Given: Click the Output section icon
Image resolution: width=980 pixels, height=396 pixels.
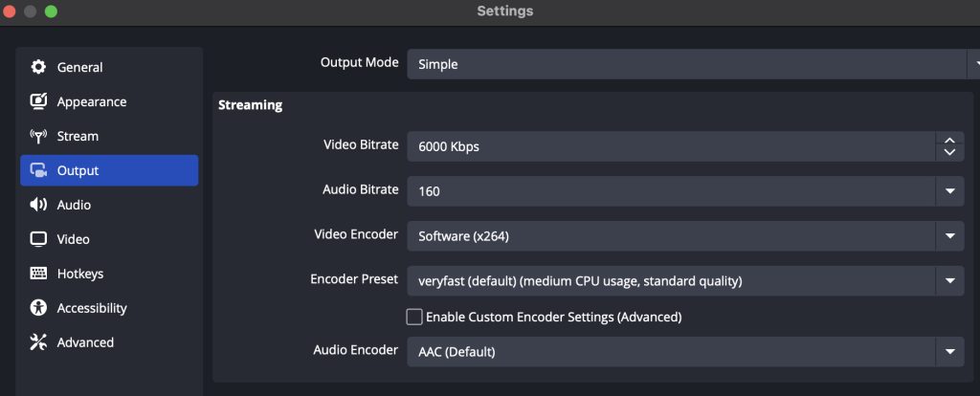Looking at the screenshot, I should tap(38, 170).
